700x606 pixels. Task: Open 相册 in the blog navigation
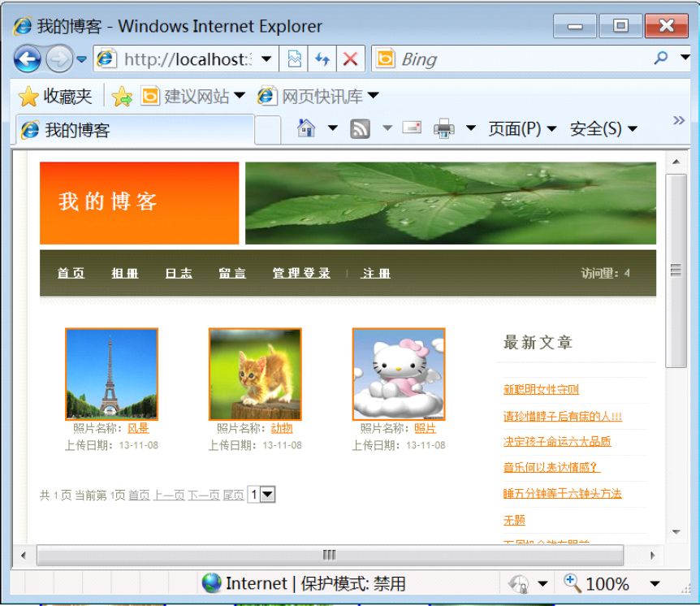[125, 273]
